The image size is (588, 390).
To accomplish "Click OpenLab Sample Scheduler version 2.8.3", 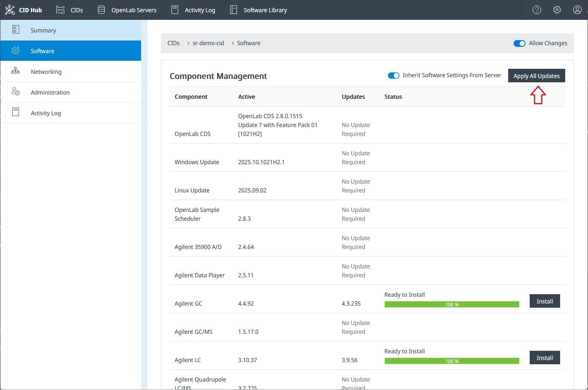I will tap(245, 219).
